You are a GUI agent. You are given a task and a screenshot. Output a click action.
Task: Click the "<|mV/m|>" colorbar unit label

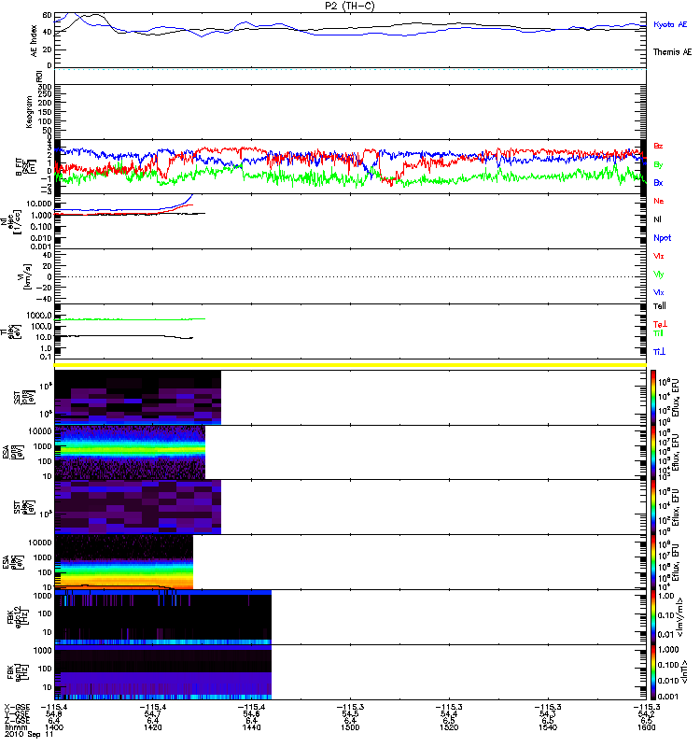[x=681, y=617]
